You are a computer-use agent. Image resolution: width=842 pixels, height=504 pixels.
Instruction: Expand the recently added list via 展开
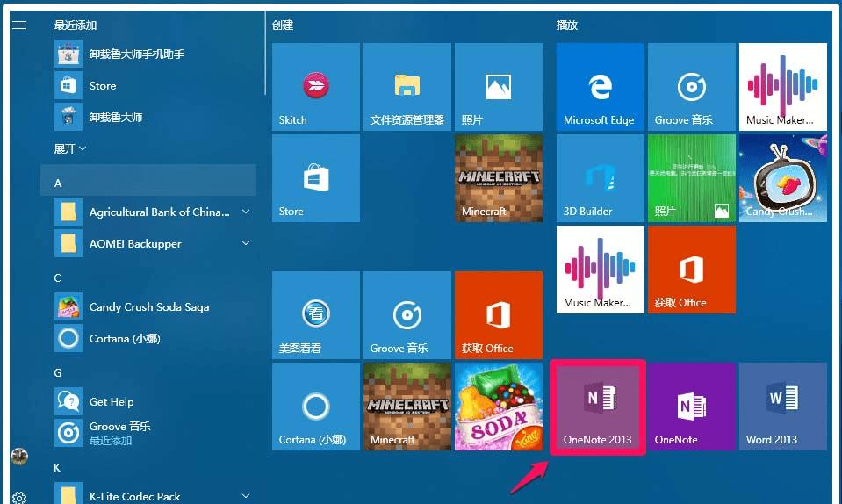pos(70,148)
